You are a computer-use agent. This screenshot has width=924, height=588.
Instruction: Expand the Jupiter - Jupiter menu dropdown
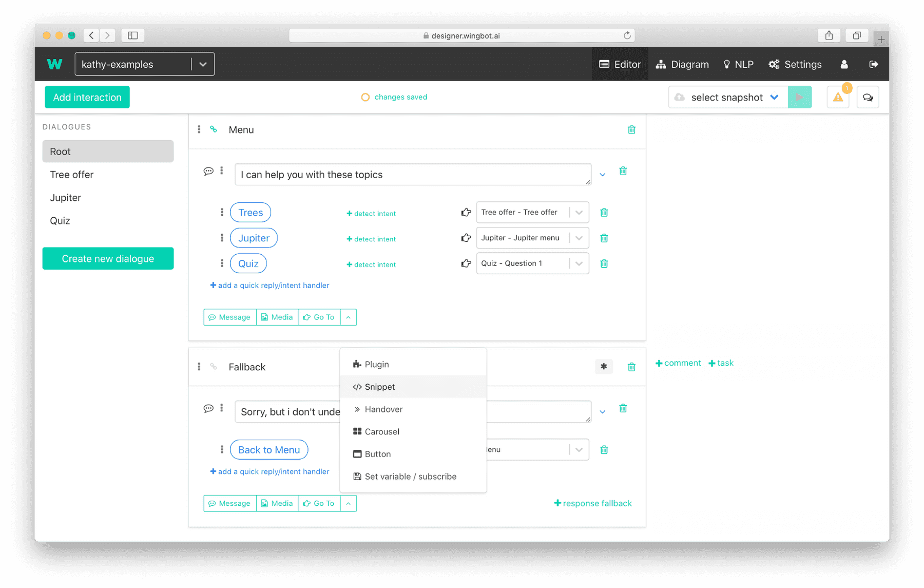pos(579,238)
